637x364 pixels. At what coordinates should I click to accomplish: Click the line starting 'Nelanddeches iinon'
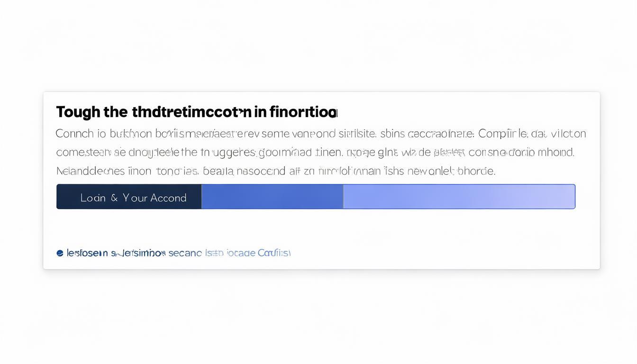(x=275, y=170)
